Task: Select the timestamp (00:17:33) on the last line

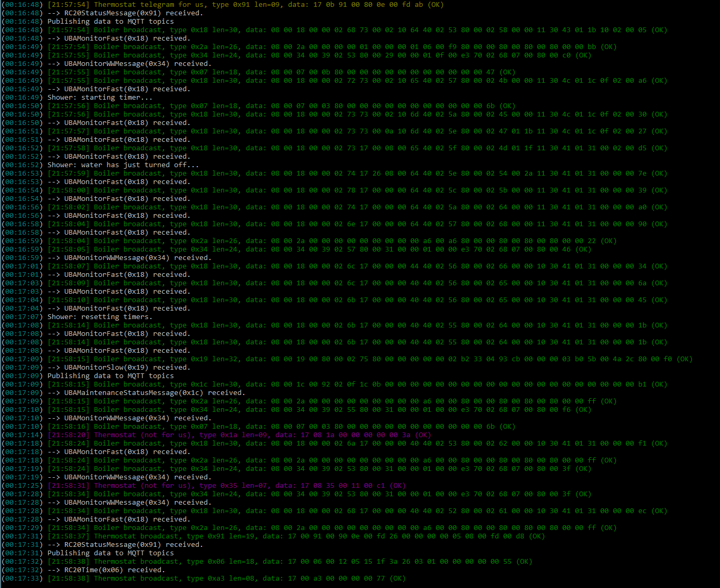Action: pos(22,579)
